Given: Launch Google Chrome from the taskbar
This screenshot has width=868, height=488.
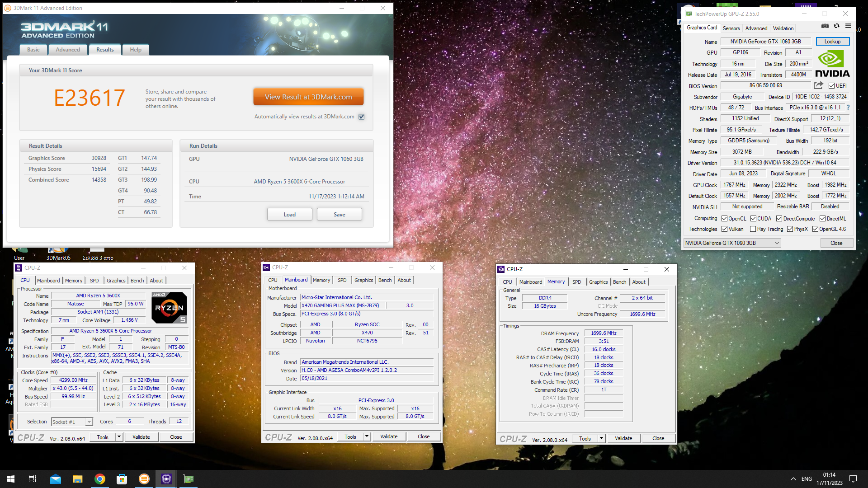Looking at the screenshot, I should click(x=100, y=479).
